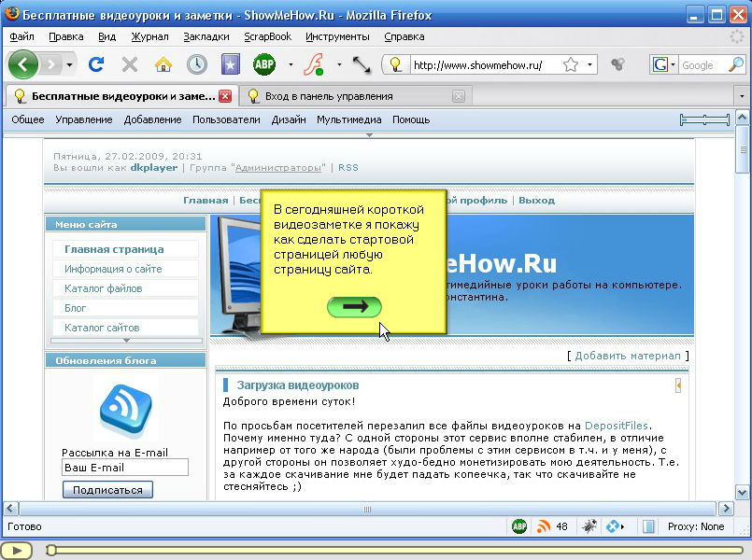Open the DepositFiles link in the post
This screenshot has width=752, height=560.
[x=617, y=426]
